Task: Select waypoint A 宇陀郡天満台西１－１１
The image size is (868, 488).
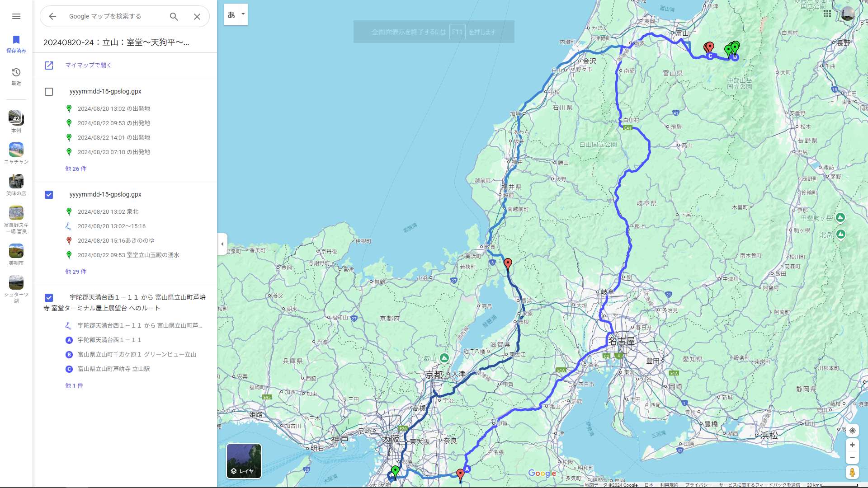Action: point(109,340)
